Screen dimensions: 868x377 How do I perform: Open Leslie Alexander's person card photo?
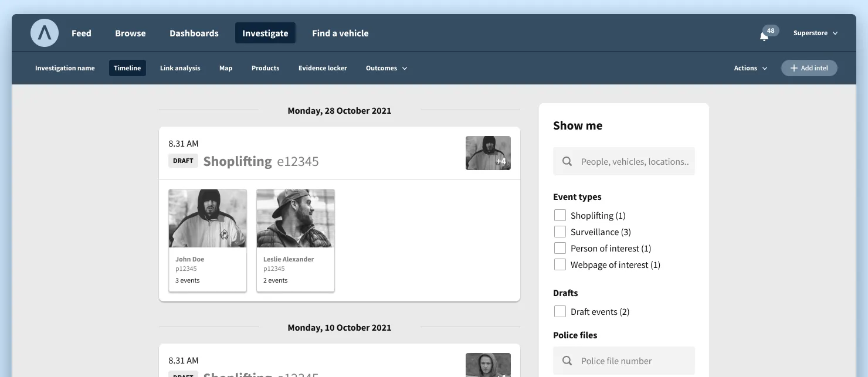tap(296, 218)
